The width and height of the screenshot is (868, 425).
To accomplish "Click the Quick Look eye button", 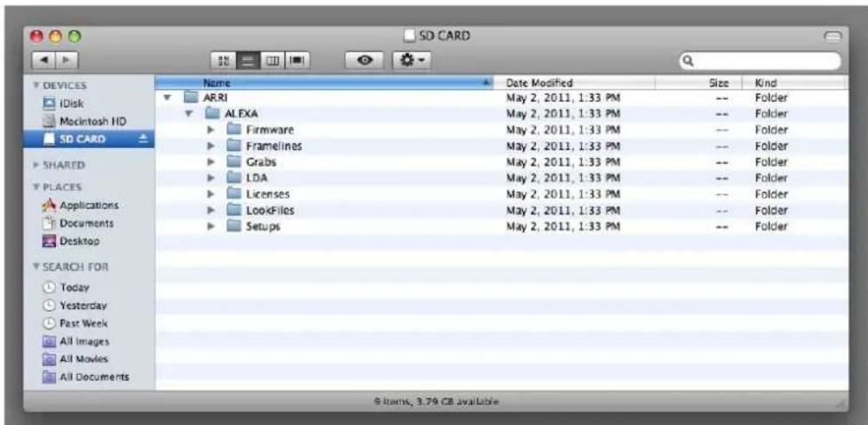I will [365, 60].
